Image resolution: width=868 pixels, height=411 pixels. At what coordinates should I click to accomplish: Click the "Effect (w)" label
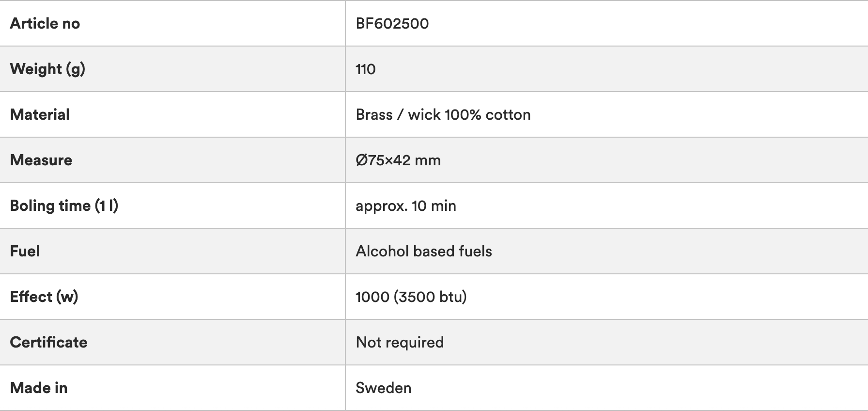click(44, 297)
